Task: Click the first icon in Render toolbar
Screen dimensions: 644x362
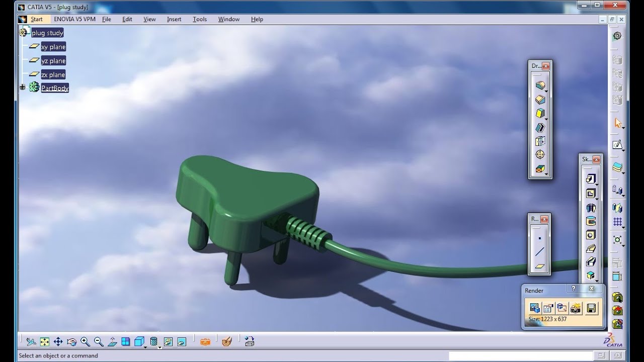Action: point(534,308)
